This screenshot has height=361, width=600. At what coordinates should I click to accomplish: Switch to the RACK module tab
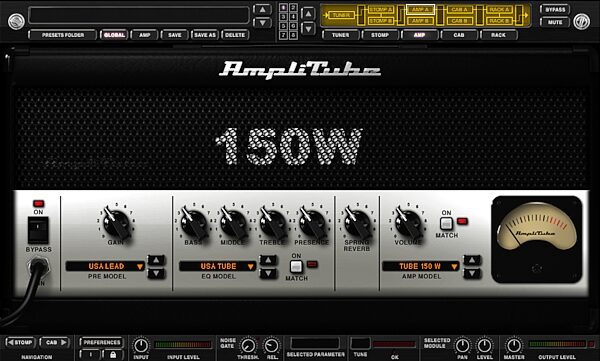coord(499,35)
